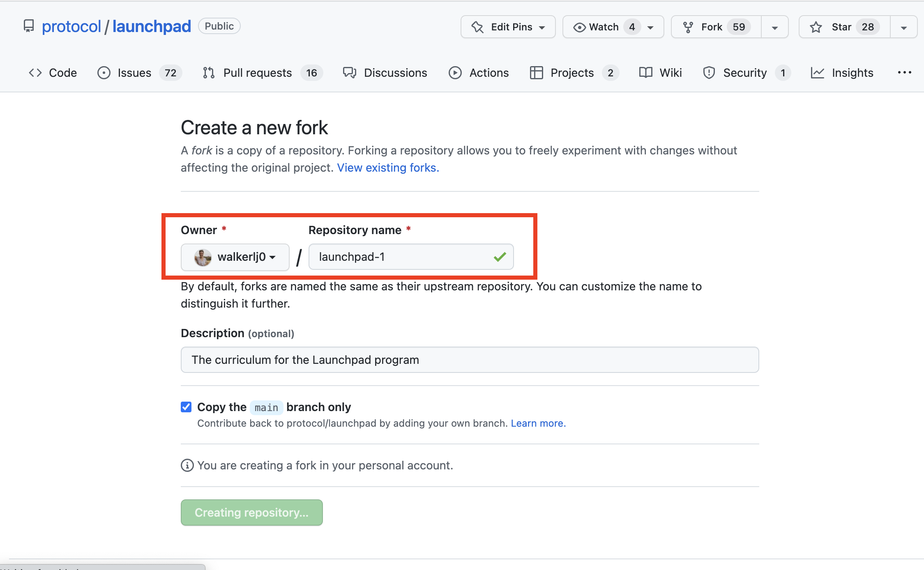The height and width of the screenshot is (570, 924).
Task: Click the Issues circle-dot icon
Action: coord(104,73)
